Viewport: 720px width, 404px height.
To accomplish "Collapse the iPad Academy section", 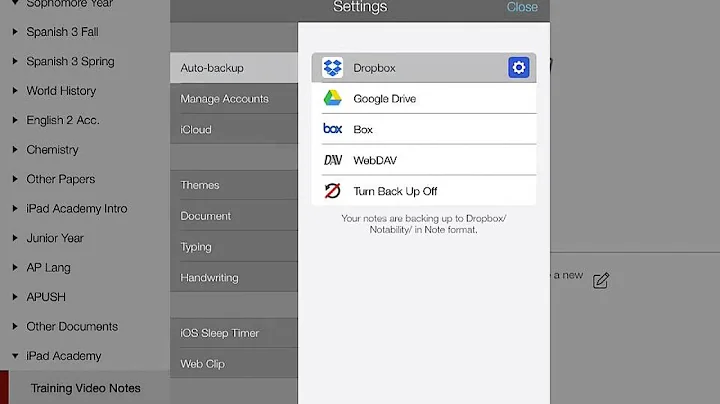I will 15,356.
